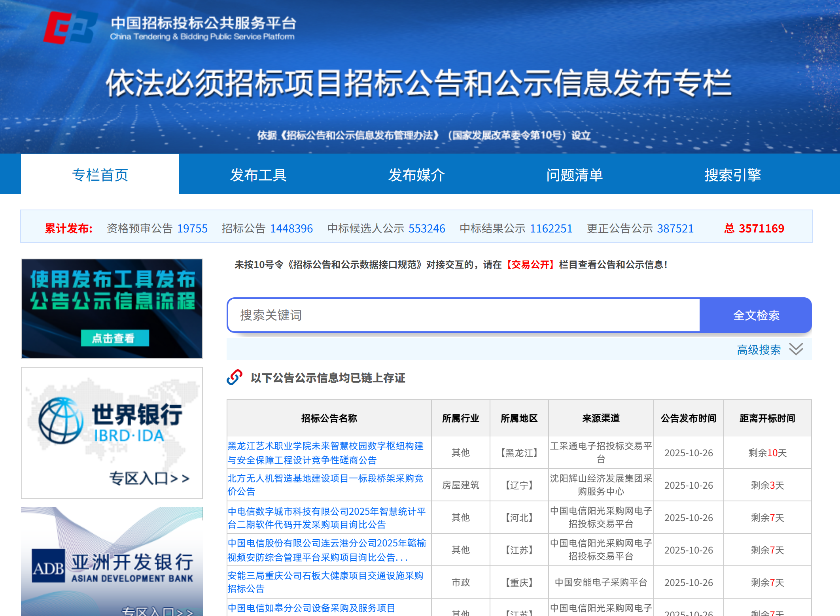Screen dimensions: 840x616
Task: Click the 世界银行 专区入口 entry link
Action: [x=149, y=478]
